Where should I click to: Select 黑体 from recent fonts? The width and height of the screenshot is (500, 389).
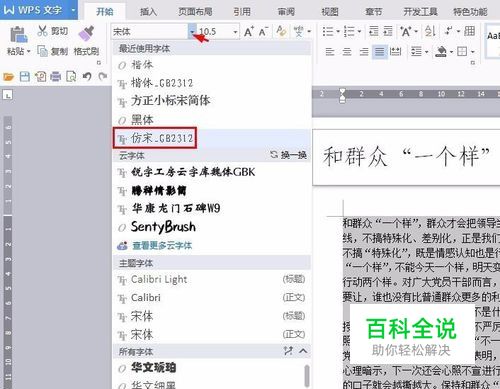(211, 120)
